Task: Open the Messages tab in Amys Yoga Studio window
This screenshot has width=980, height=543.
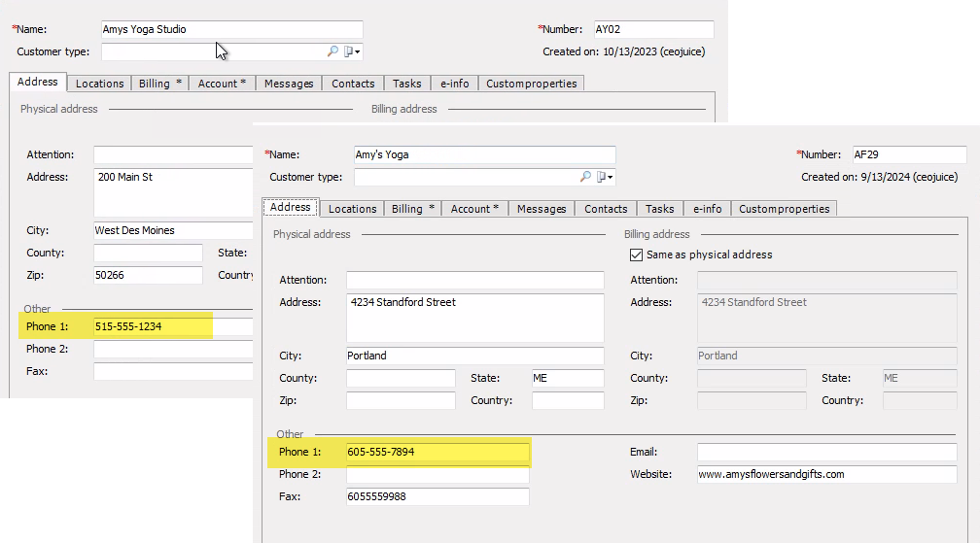Action: coord(289,84)
